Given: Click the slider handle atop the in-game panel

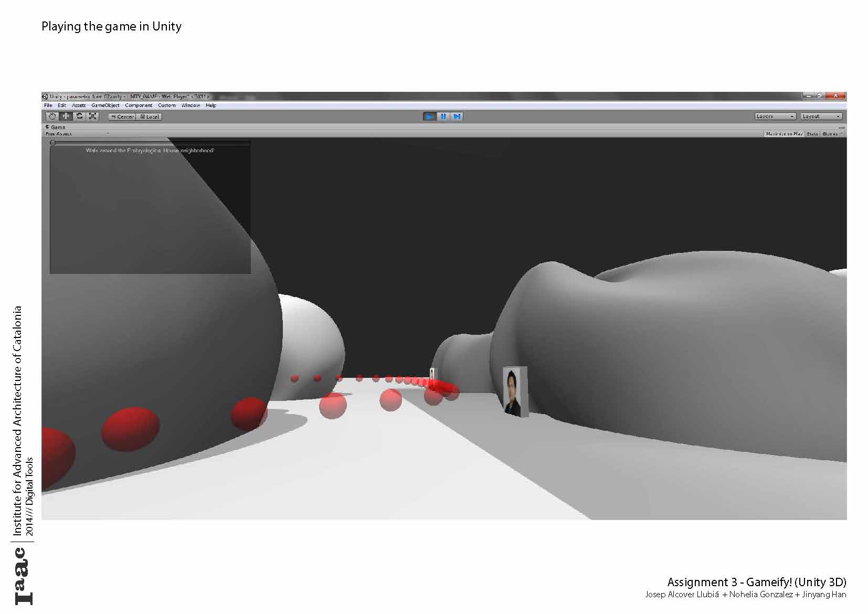Looking at the screenshot, I should click(x=52, y=142).
